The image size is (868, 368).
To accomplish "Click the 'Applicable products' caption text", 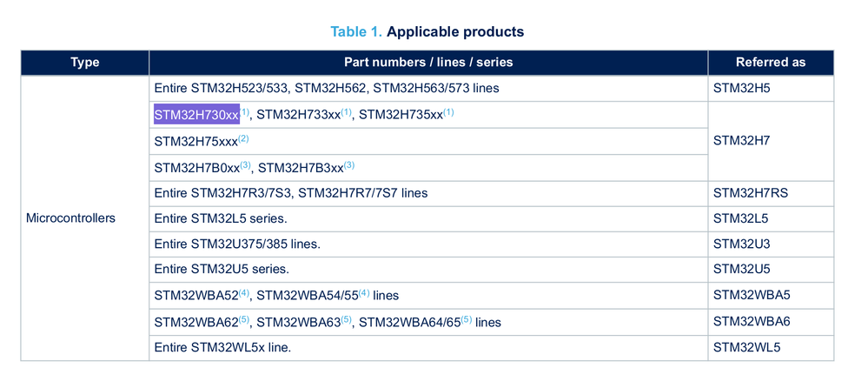I will 455,31.
